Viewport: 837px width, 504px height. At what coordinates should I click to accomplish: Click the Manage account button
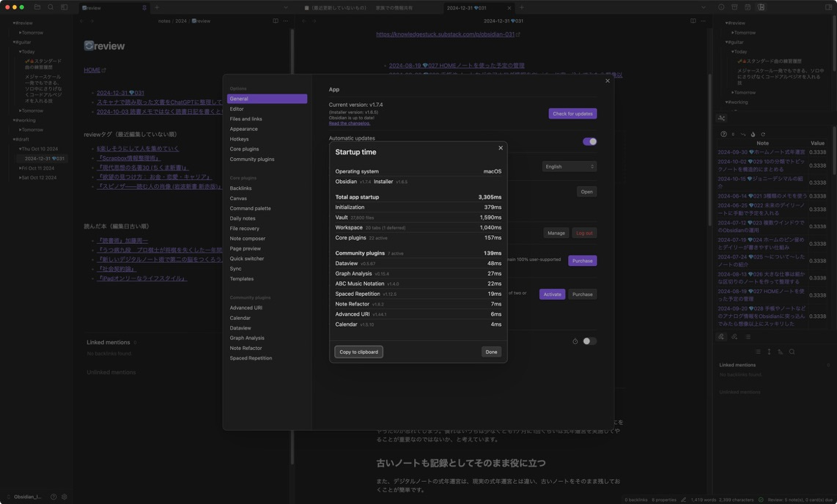(x=556, y=233)
